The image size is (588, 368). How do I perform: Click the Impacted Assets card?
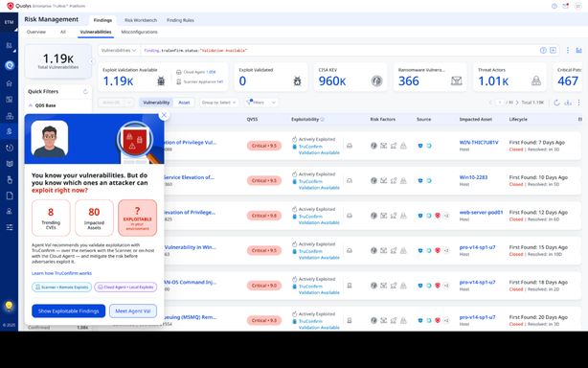[x=94, y=218]
